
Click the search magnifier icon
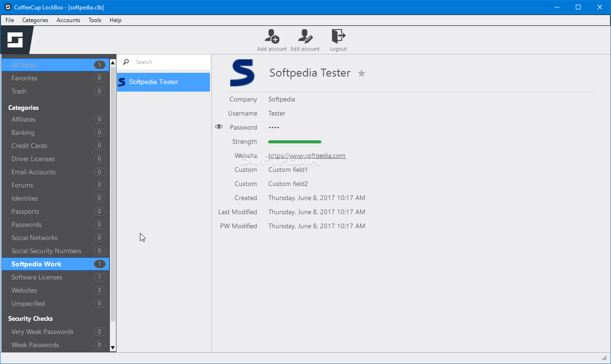pyautogui.click(x=126, y=62)
